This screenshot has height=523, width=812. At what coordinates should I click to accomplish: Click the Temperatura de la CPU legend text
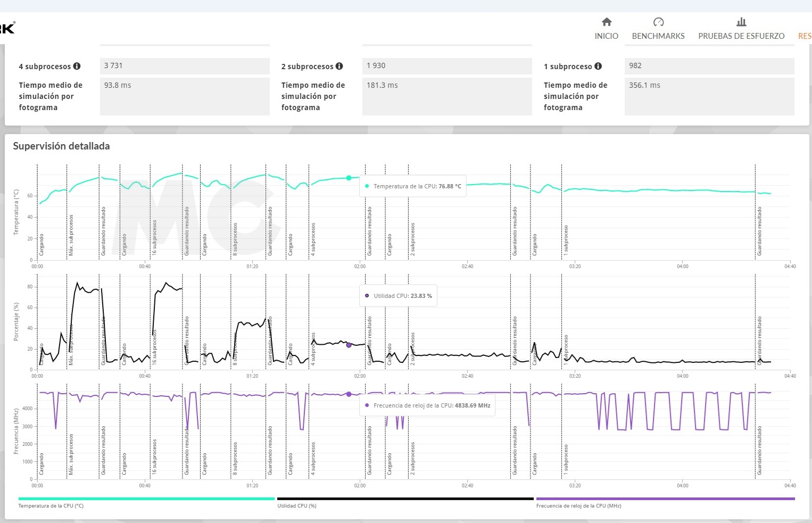click(x=51, y=506)
